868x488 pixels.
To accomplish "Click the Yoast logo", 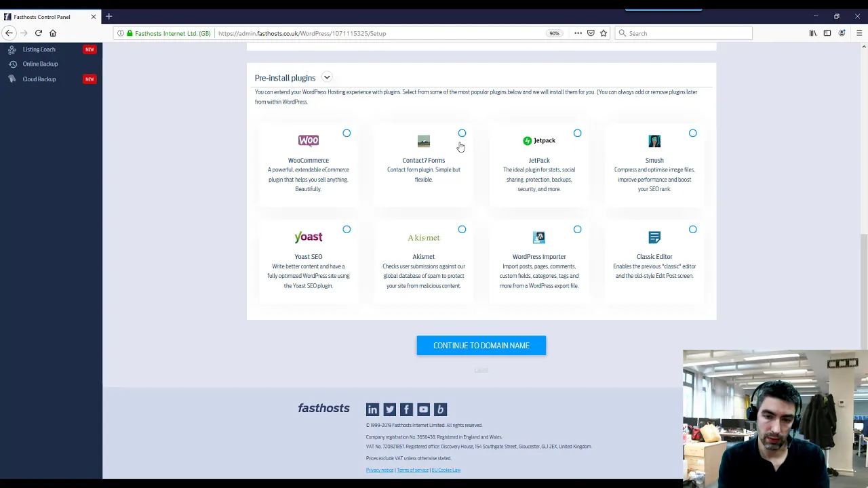I will point(309,237).
